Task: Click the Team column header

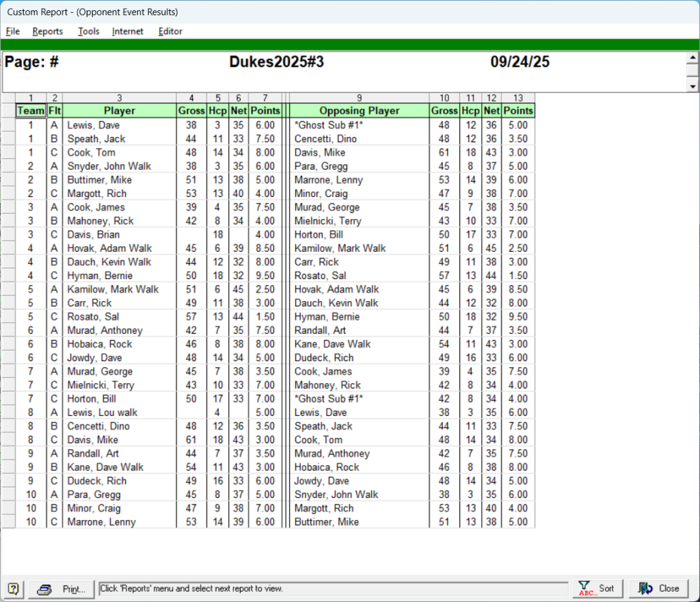Action: pyautogui.click(x=31, y=111)
